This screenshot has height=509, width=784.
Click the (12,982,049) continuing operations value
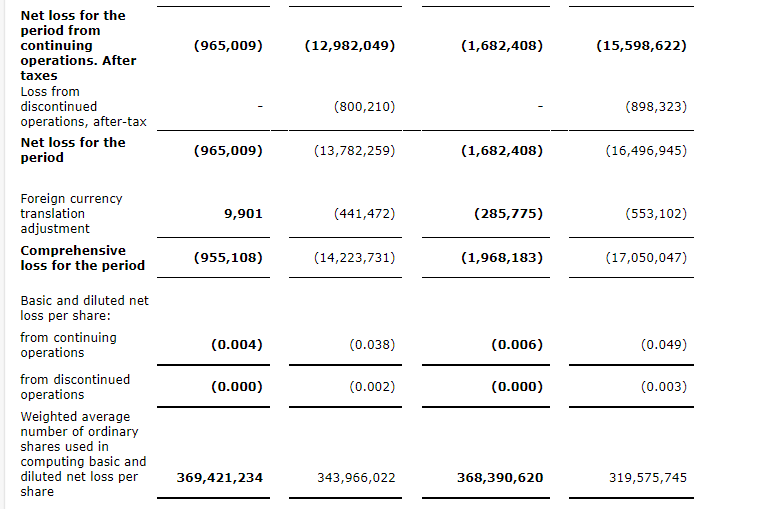(348, 46)
